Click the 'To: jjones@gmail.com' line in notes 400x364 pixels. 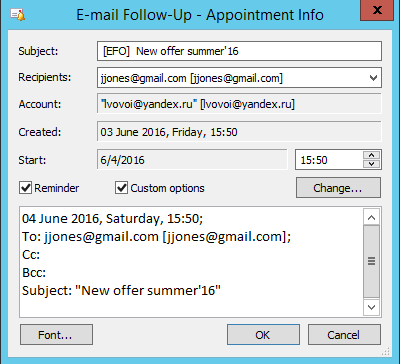(157, 237)
